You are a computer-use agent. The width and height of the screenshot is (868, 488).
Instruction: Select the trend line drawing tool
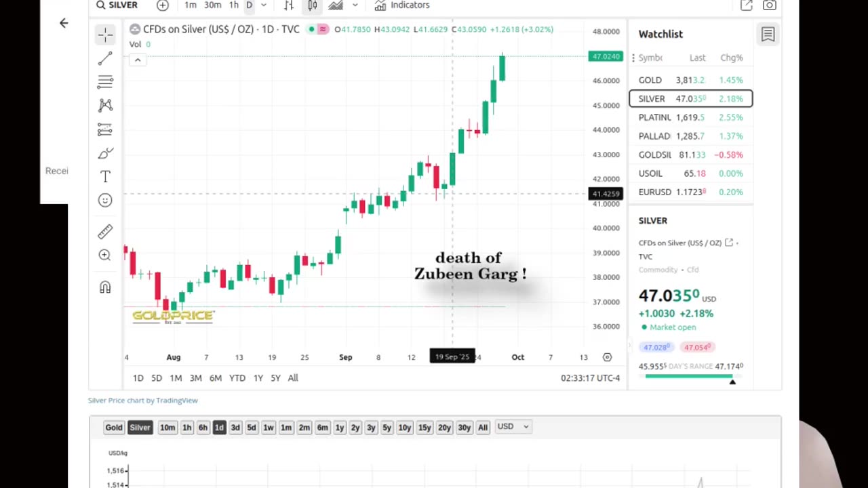[105, 59]
